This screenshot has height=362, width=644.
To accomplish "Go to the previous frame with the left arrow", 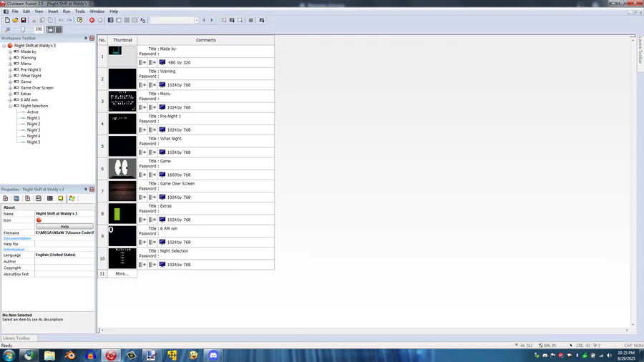I will click(x=204, y=20).
